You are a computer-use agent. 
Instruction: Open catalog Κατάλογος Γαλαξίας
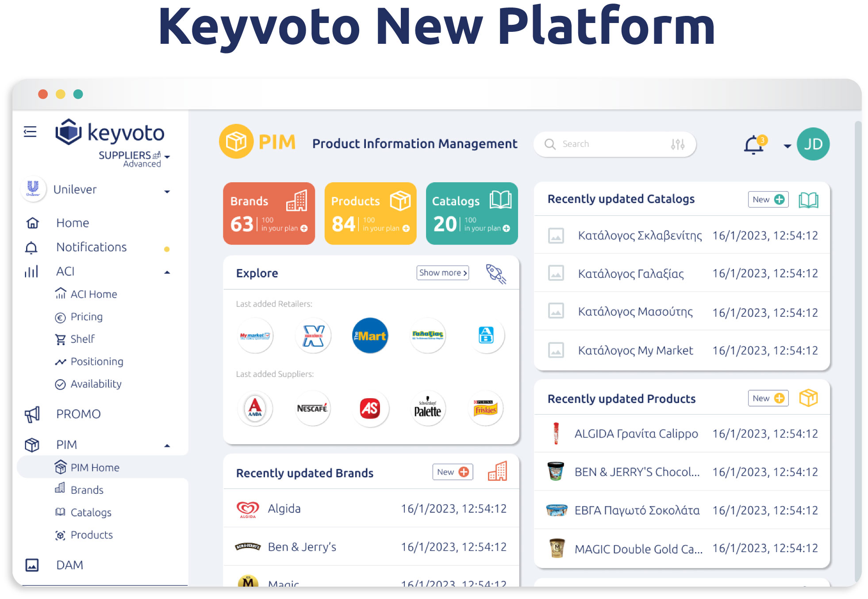tap(682, 273)
